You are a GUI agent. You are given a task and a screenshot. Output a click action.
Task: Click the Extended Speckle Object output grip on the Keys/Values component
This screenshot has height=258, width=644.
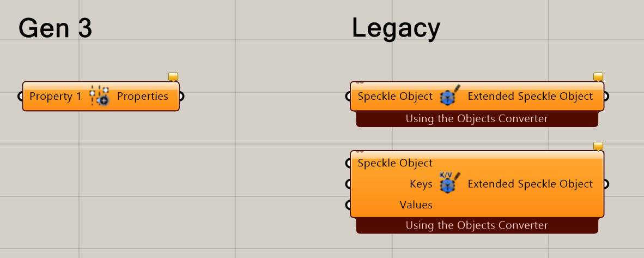coord(606,183)
